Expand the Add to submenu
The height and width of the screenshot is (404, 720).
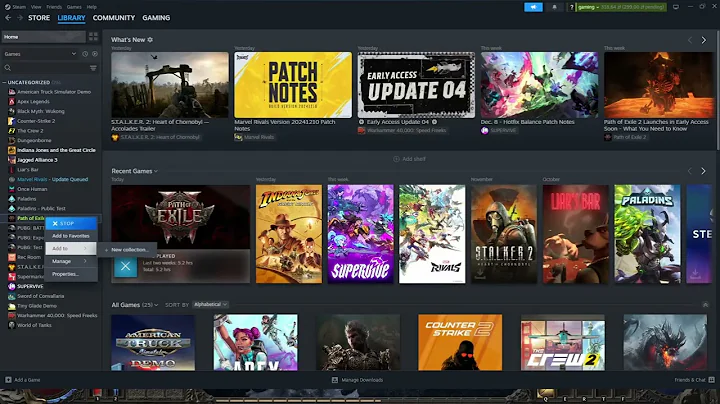71,248
